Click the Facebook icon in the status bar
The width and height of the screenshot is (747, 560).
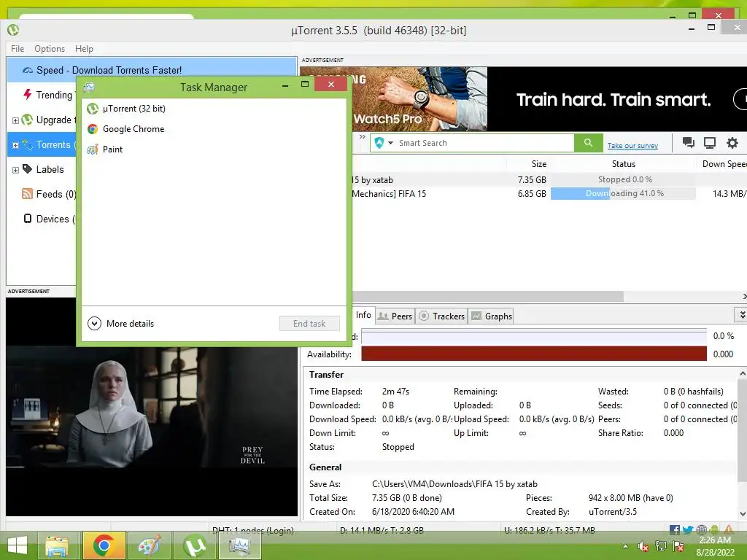click(675, 530)
